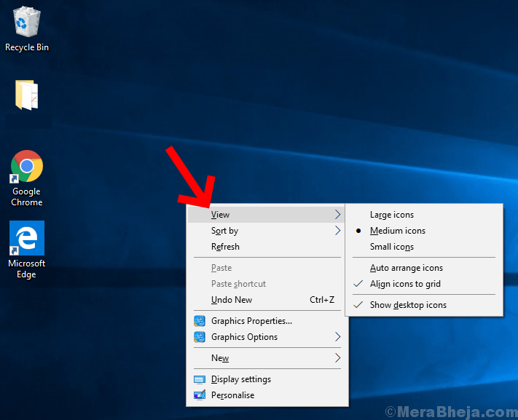The height and width of the screenshot is (420, 518).
Task: Click the Graphics Properties icon
Action: (x=200, y=321)
